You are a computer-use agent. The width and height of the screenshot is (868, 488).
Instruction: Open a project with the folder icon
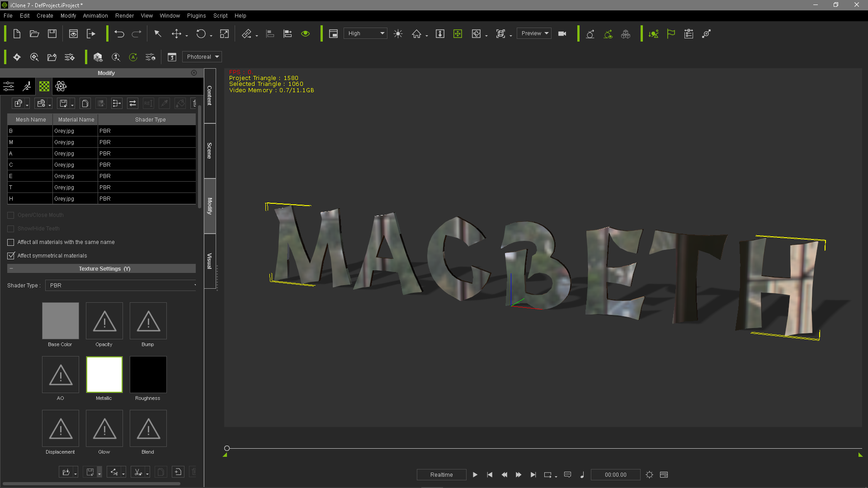pyautogui.click(x=34, y=33)
